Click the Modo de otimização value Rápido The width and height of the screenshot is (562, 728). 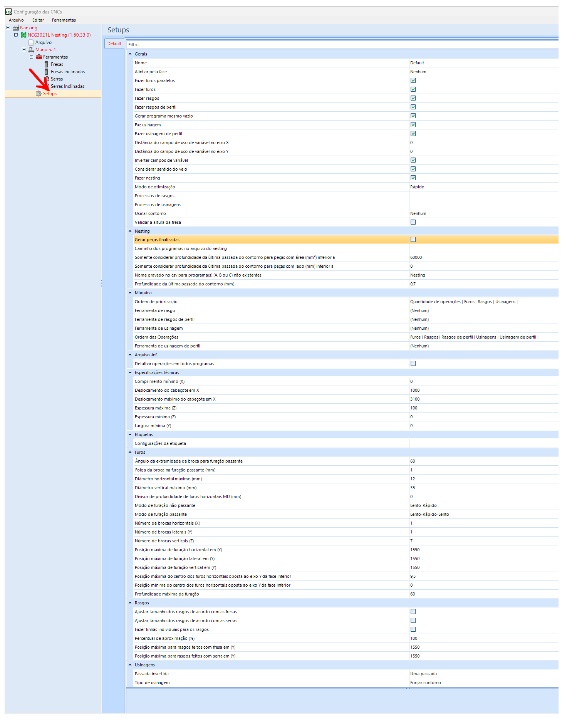[x=417, y=187]
